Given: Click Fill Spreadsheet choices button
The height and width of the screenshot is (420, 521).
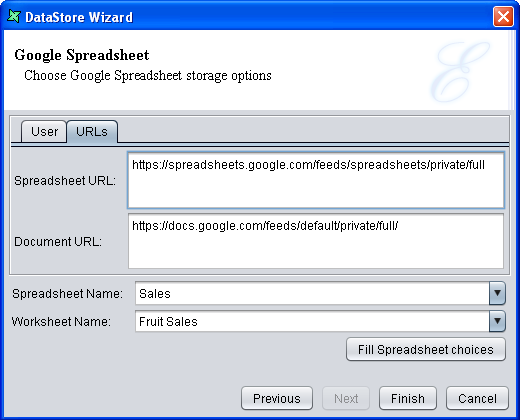Looking at the screenshot, I should click(426, 350).
